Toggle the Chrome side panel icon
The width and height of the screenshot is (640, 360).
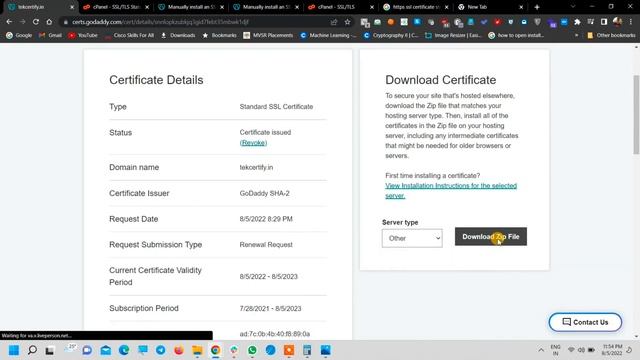(604, 22)
